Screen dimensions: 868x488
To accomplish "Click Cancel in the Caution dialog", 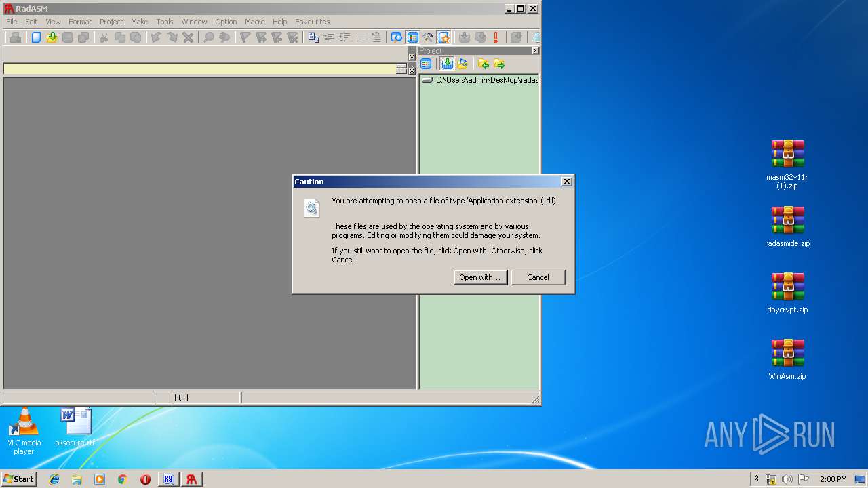I will (538, 277).
